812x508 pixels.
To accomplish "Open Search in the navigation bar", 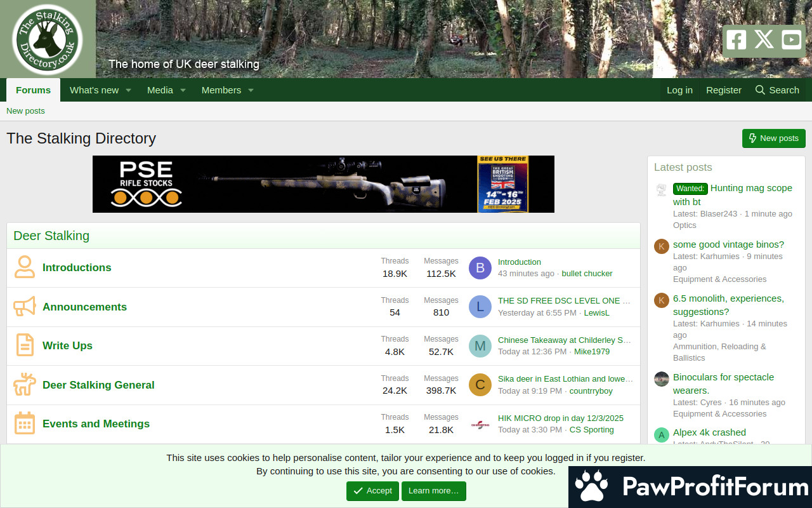I will (x=777, y=90).
